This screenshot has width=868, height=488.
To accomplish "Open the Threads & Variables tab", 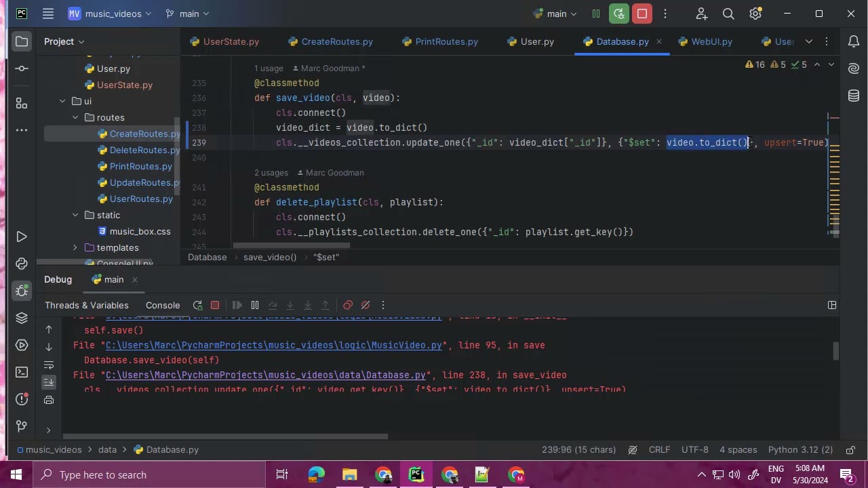I will click(x=86, y=305).
